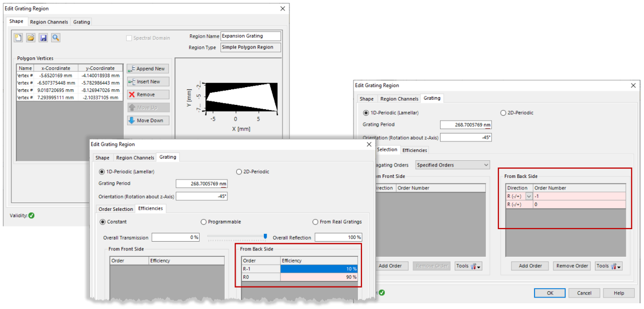Switch to Grating tab in back-left window
Viewport: 644px width, 309px height.
[x=81, y=22]
